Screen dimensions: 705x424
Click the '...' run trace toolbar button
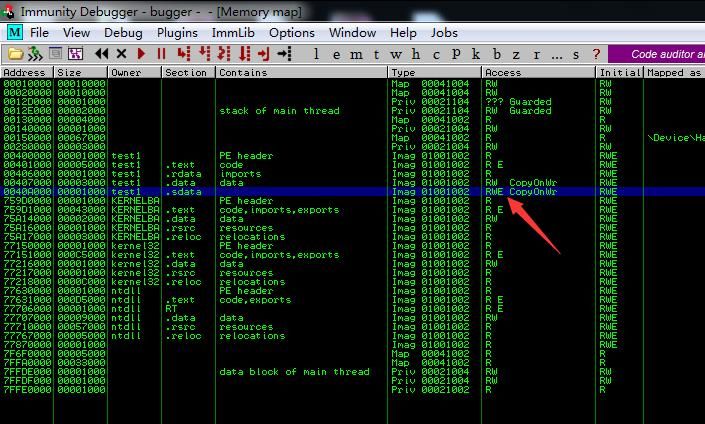point(557,56)
